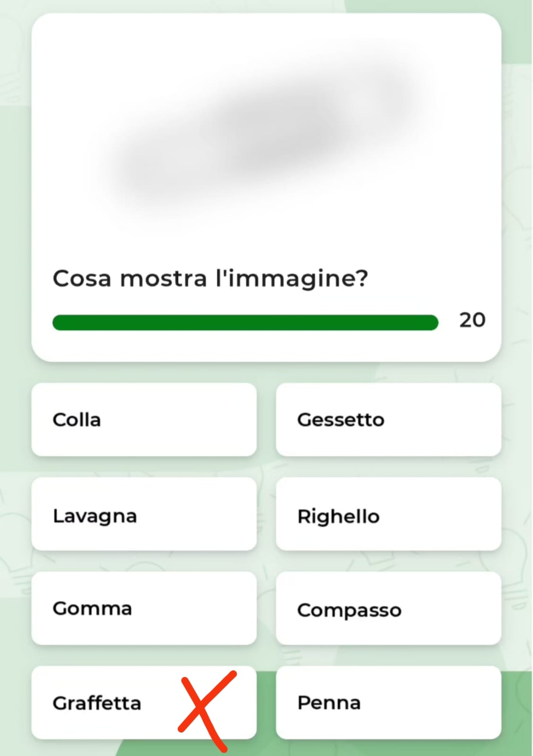Pick the Lavagna option

click(144, 514)
